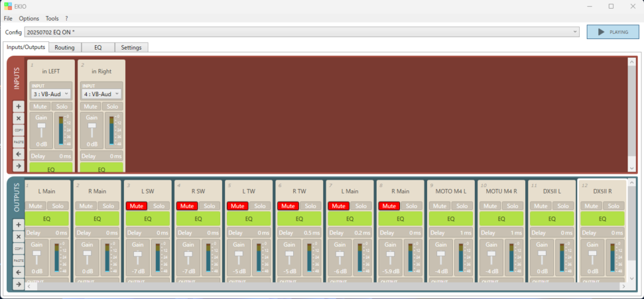Click the in LEFT gain slider handle
Viewport: 644px width, 299px height.
[x=42, y=126]
